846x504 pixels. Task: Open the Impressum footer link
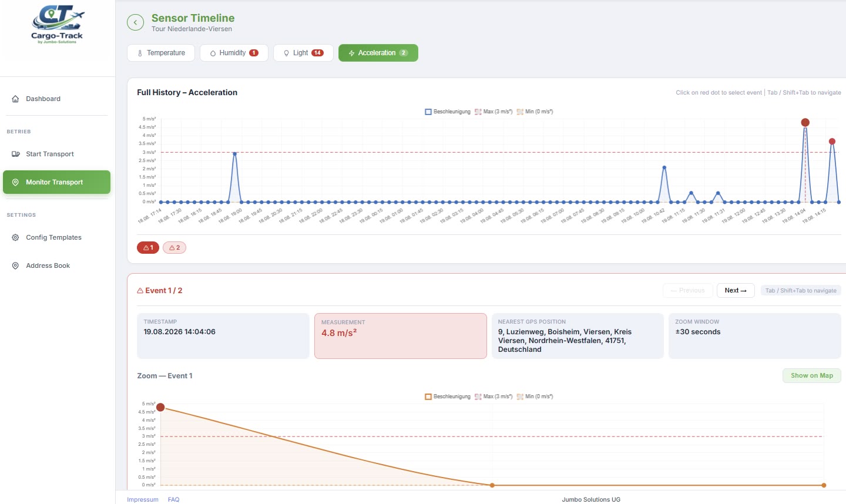click(143, 499)
